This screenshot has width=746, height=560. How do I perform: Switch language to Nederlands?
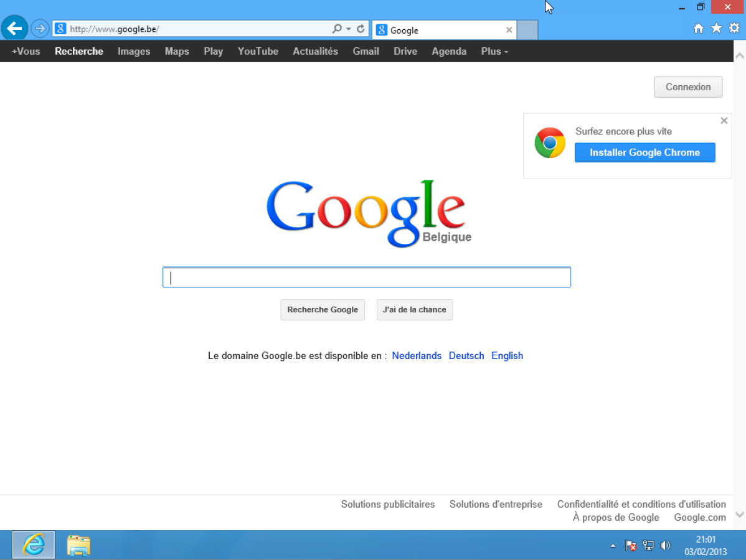pyautogui.click(x=417, y=356)
